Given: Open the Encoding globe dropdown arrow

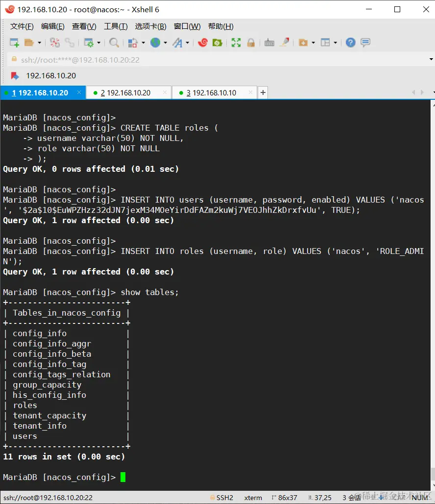Looking at the screenshot, I should [x=166, y=43].
